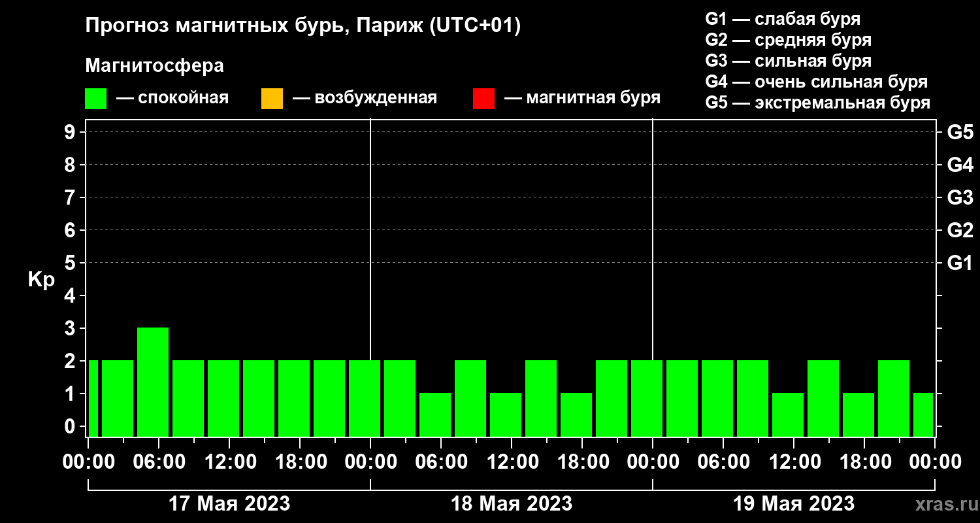Select the chart title 'Прогноз магнитных бурь, Париж (UTC+01)'
Image resolution: width=980 pixels, height=523 pixels.
point(303,26)
